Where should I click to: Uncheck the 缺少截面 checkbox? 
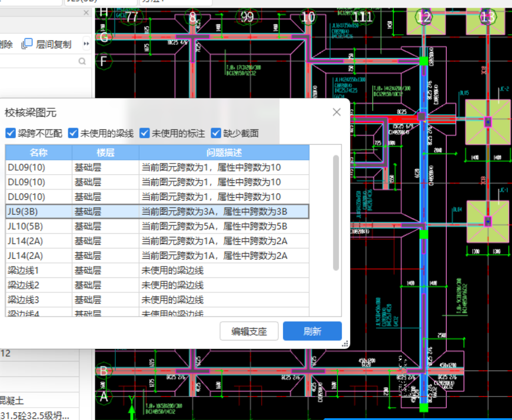[216, 133]
